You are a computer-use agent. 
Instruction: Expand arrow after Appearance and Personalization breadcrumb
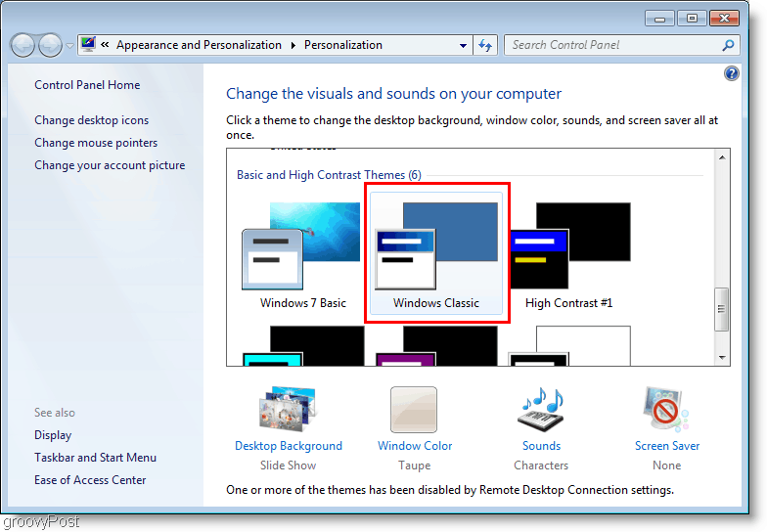[293, 45]
